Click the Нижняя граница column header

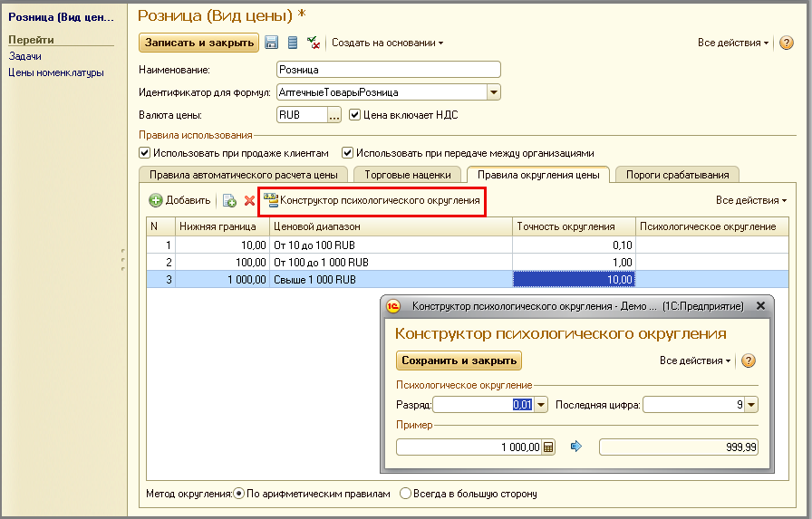click(222, 226)
